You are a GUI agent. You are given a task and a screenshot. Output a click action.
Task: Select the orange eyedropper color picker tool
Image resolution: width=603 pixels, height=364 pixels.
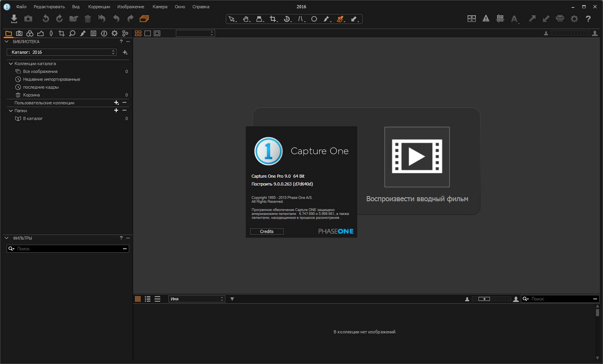pyautogui.click(x=340, y=19)
